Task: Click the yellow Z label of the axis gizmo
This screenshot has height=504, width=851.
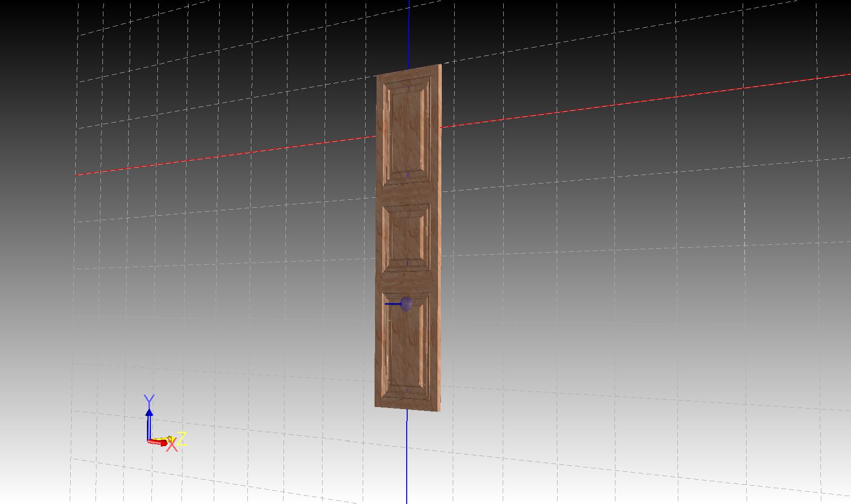Action: click(x=182, y=438)
